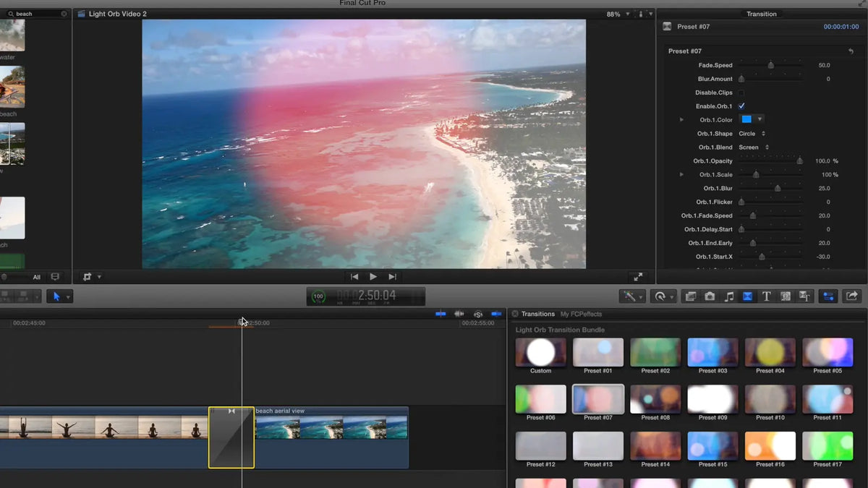This screenshot has height=488, width=868.
Task: Uncheck the Enable.Orb.1 checkbox
Action: pyautogui.click(x=741, y=106)
